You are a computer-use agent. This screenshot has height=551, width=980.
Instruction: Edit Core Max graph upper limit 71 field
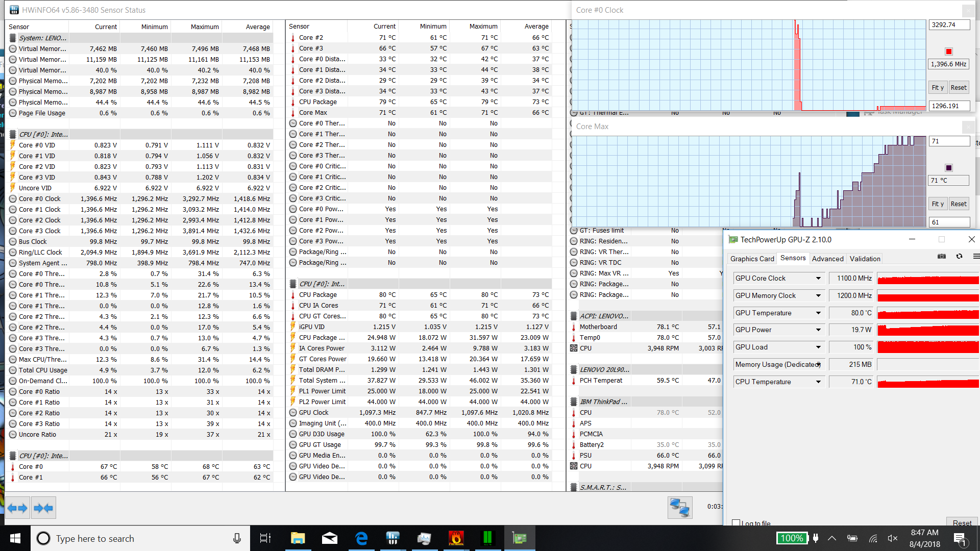point(949,141)
